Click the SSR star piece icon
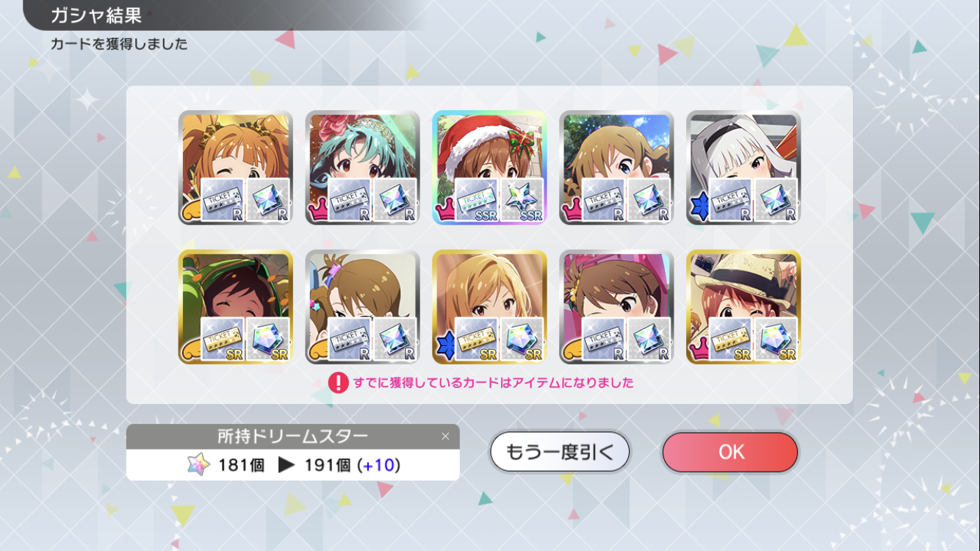The image size is (980, 551). coord(522,199)
